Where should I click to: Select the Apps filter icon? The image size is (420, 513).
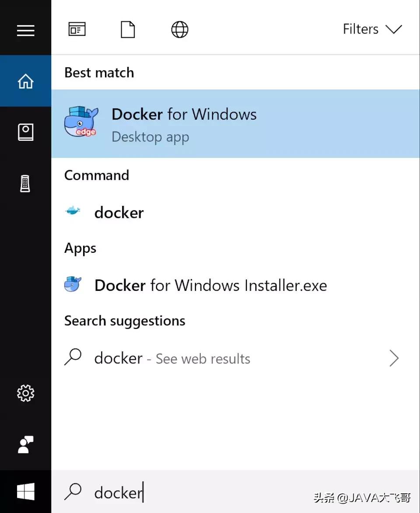(x=77, y=29)
